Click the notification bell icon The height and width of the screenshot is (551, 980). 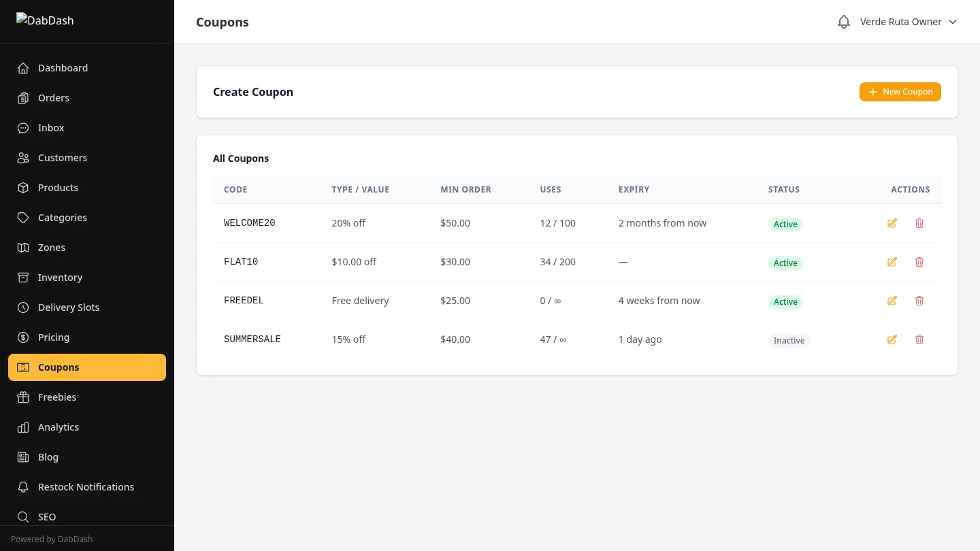(x=843, y=21)
